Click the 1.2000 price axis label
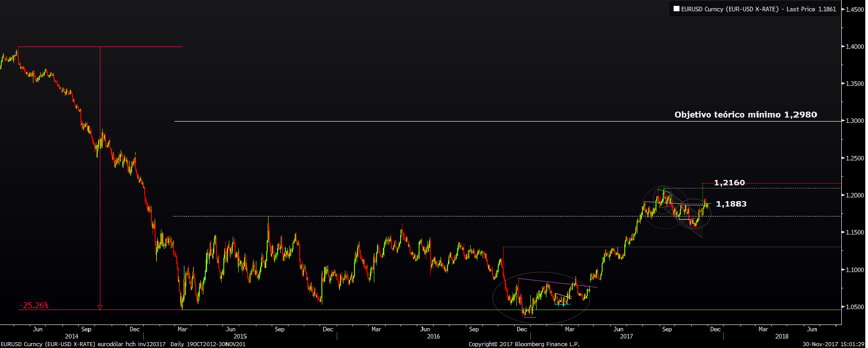The width and height of the screenshot is (868, 348). tap(854, 195)
